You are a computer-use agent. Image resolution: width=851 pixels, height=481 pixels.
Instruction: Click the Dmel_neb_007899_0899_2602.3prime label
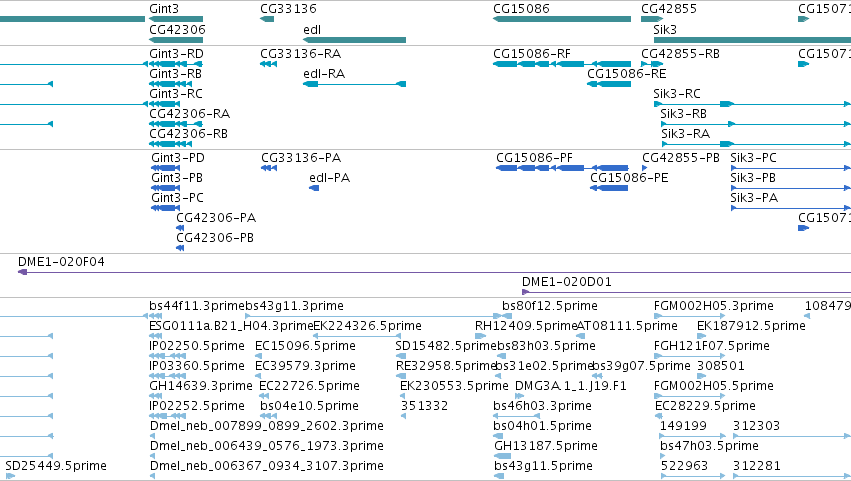(x=266, y=426)
